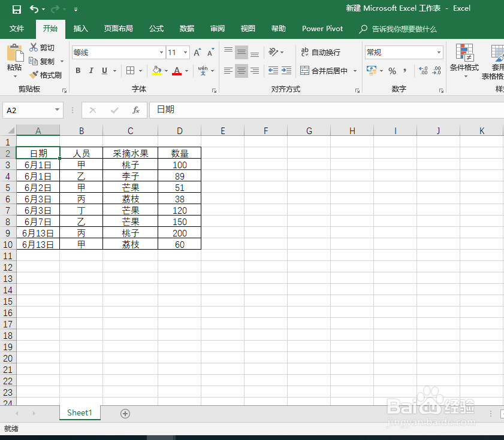Switch to the 公式 Formulas tab
Screen dimensions: 504x440
coord(156,29)
